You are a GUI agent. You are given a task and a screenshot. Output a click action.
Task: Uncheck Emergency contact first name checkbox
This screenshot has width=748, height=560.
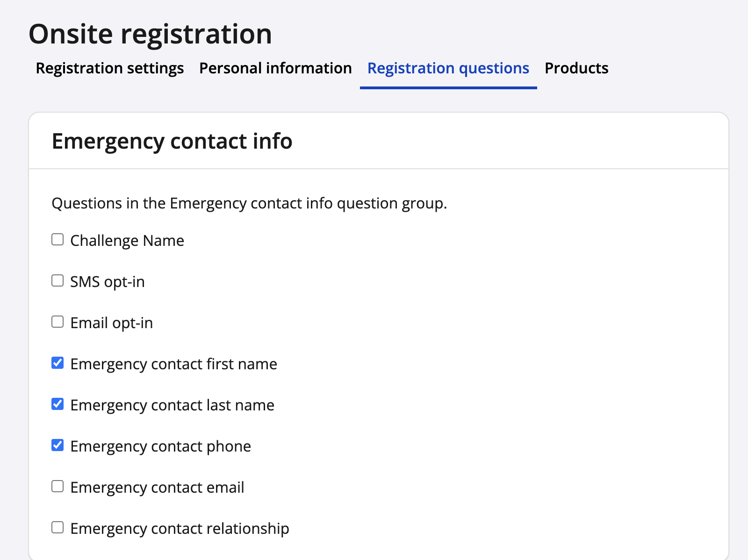58,363
